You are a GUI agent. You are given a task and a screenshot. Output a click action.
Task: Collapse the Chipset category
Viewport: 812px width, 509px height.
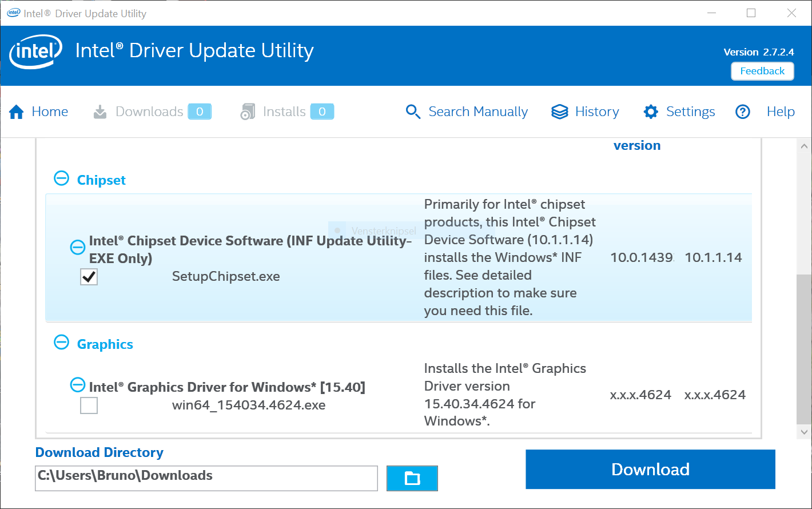click(61, 178)
